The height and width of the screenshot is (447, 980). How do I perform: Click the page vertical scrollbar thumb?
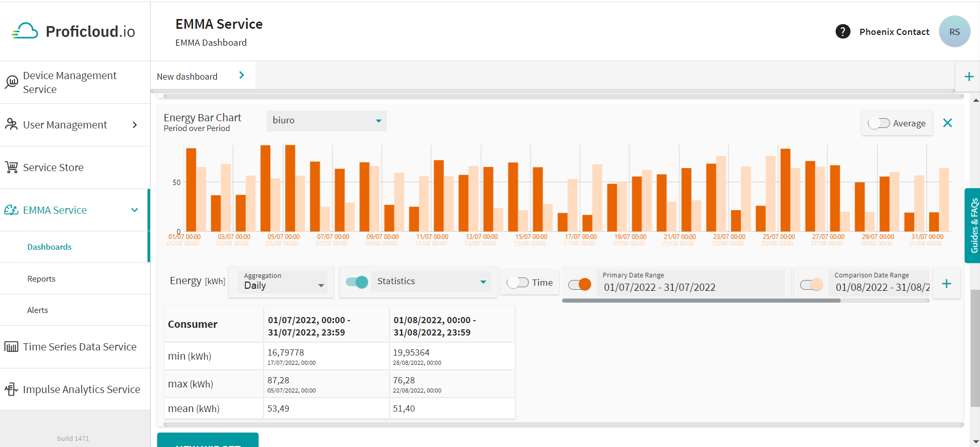975,348
